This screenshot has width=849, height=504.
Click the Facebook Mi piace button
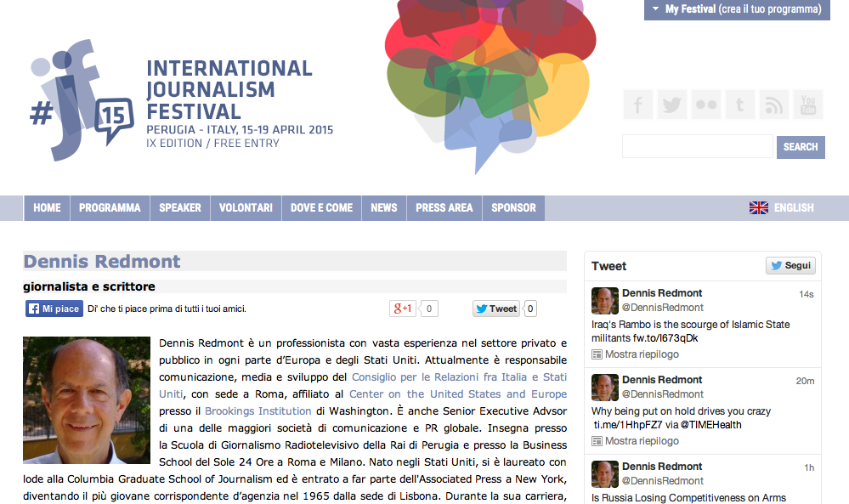pos(54,309)
